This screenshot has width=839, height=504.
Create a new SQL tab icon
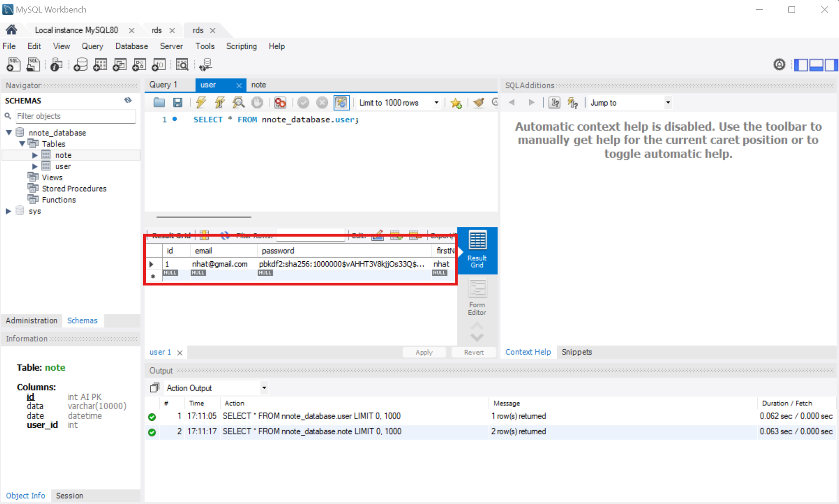13,64
